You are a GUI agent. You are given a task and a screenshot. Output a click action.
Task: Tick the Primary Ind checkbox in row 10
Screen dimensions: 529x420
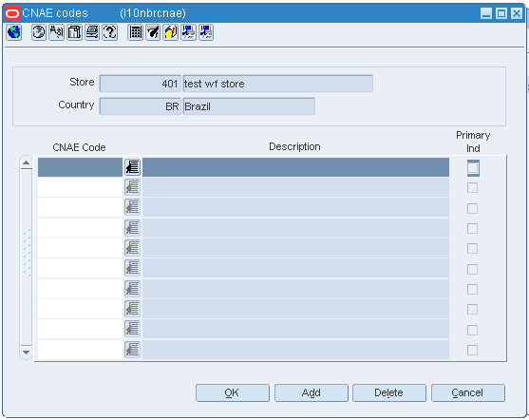(x=472, y=350)
